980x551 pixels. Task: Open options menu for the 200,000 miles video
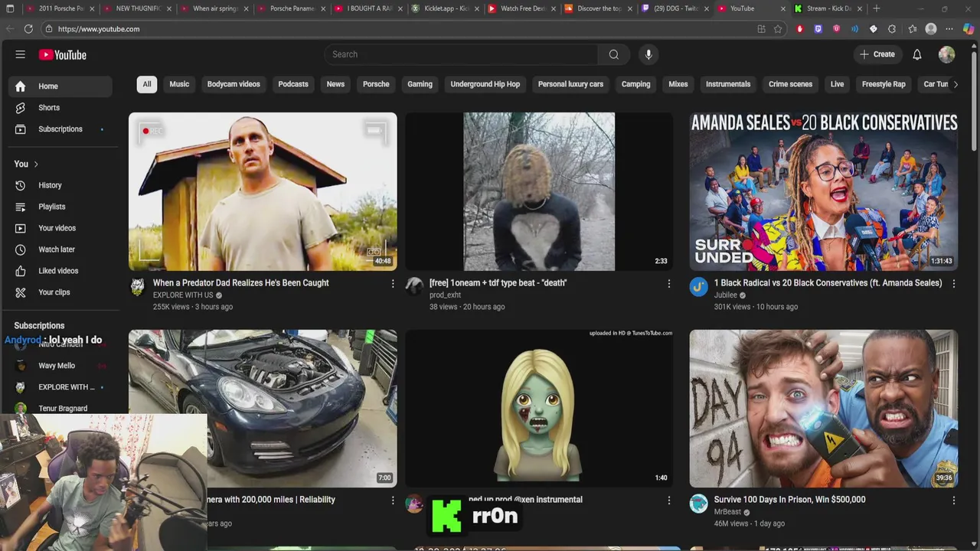pos(393,500)
